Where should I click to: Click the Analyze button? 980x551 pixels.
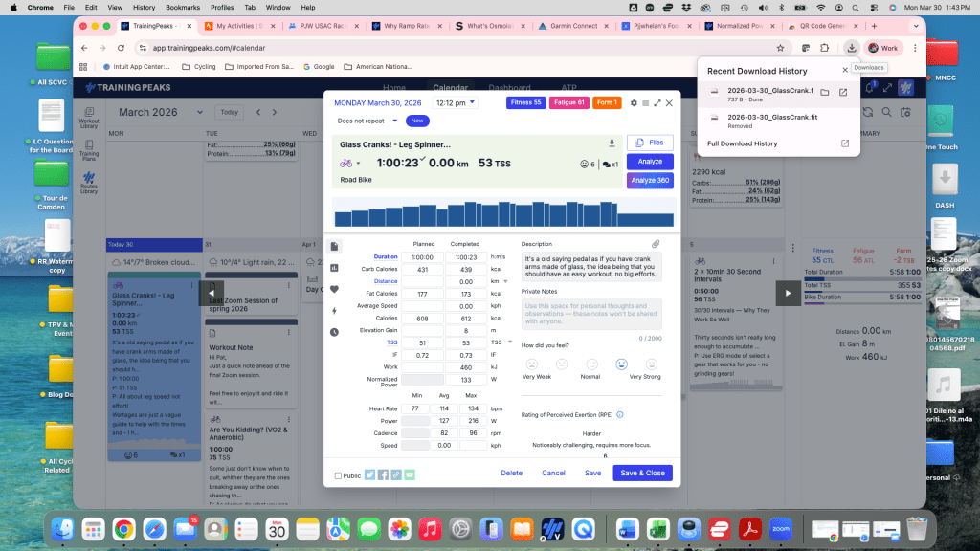click(x=650, y=162)
